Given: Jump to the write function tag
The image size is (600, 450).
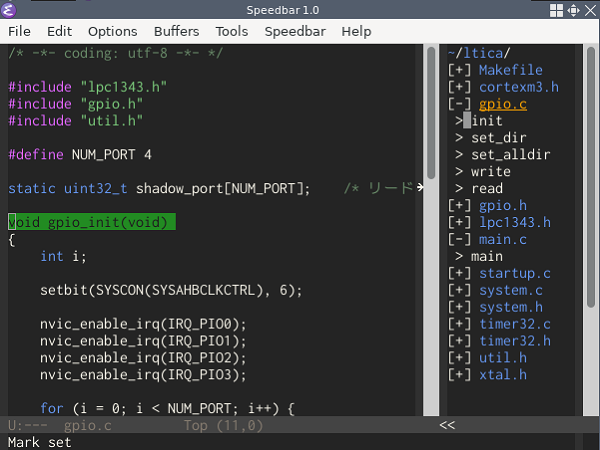Looking at the screenshot, I should (490, 172).
